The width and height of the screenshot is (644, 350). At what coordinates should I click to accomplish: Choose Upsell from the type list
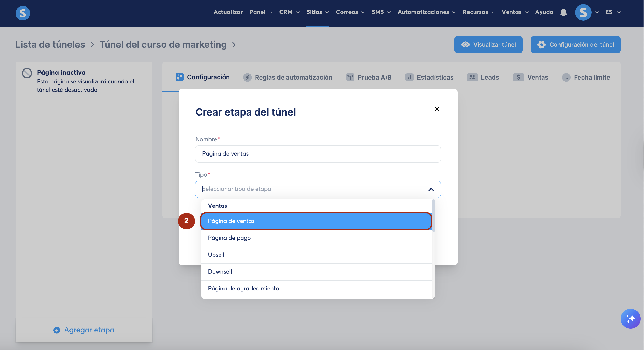[x=216, y=255]
